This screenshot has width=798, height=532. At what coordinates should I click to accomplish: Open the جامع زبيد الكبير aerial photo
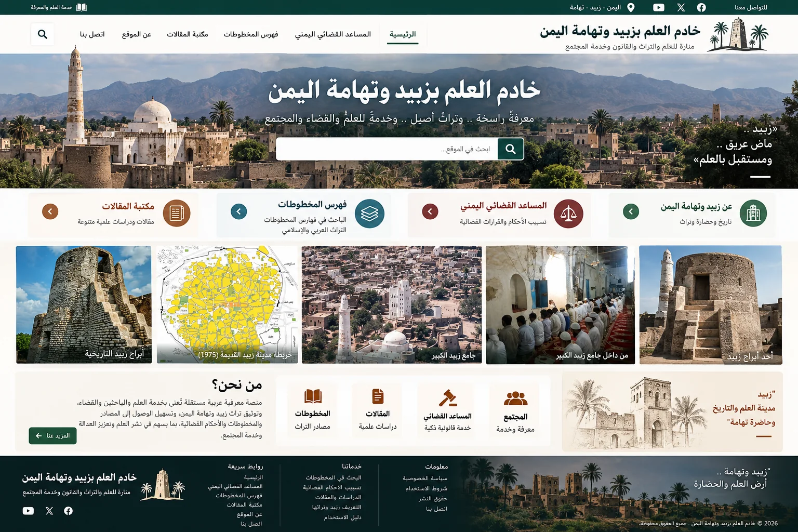click(392, 305)
